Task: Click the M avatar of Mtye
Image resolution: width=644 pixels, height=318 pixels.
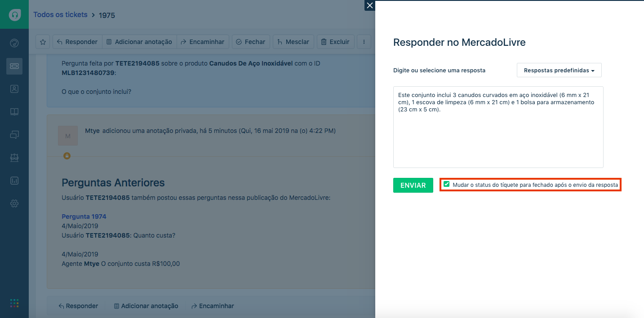Action: 68,136
